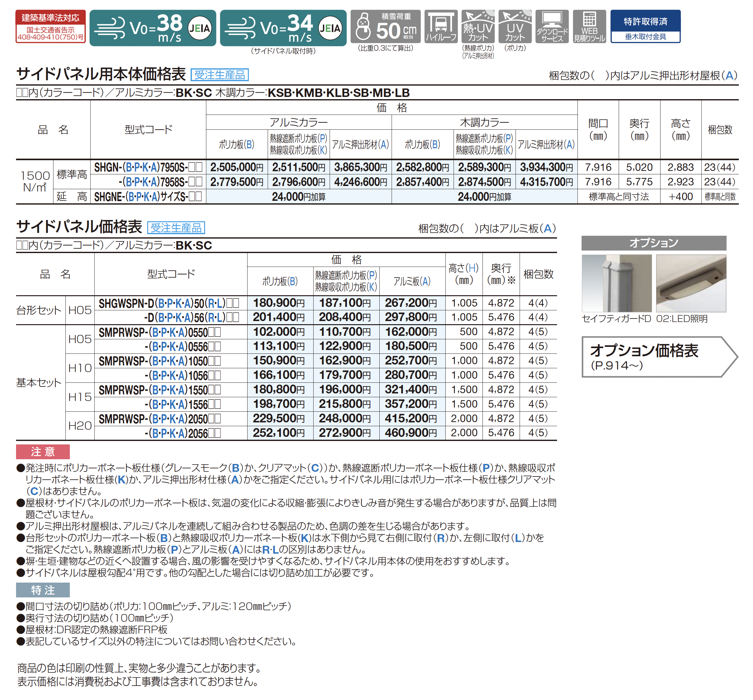Viewport: 753px width, 700px height.
Task: Click the 50cm snow load snowman icon
Action: 385,26
